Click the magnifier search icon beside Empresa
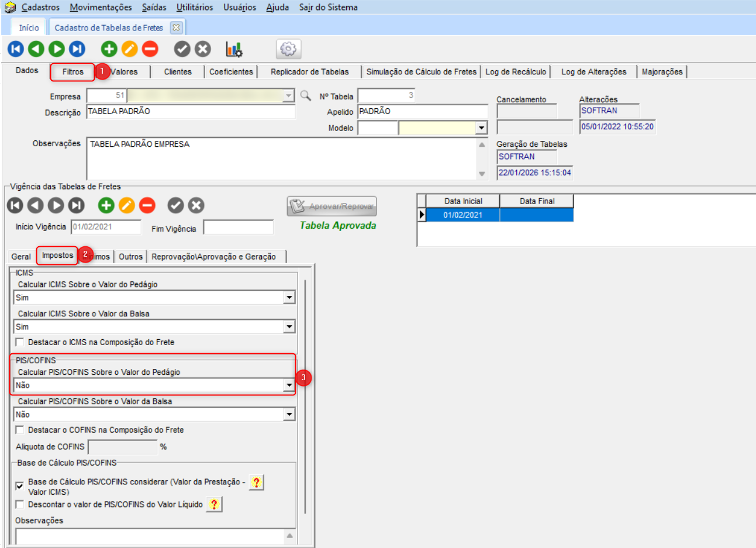756x548 pixels. tap(305, 95)
